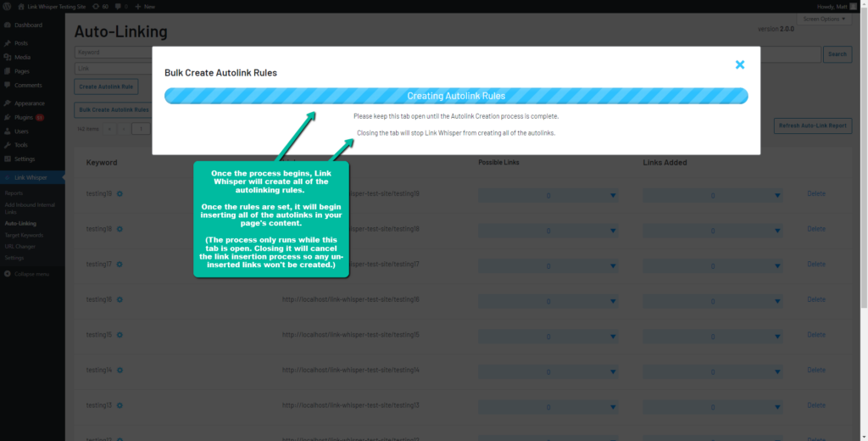Image resolution: width=868 pixels, height=441 pixels.
Task: Open settings gear for testing15
Action: point(120,335)
